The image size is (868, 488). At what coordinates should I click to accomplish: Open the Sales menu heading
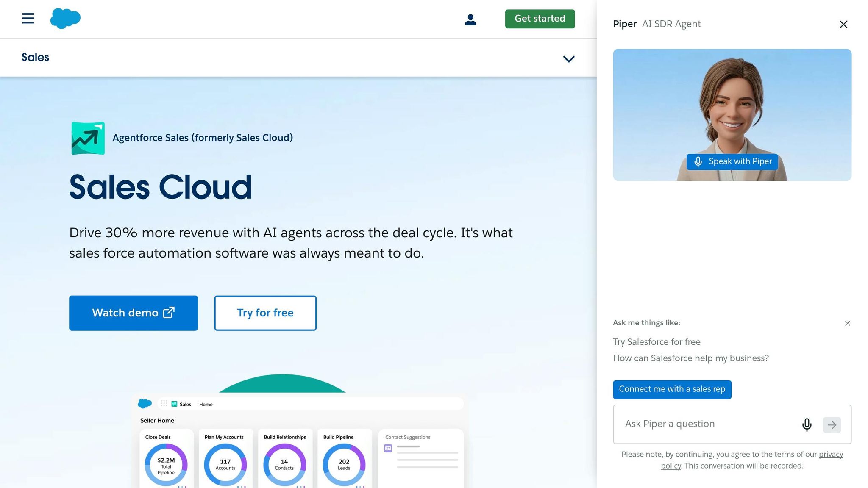tap(35, 57)
